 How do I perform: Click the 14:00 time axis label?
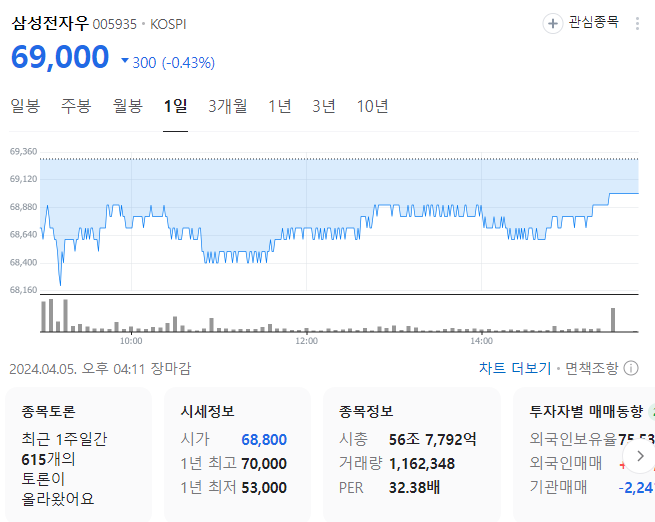(x=481, y=341)
